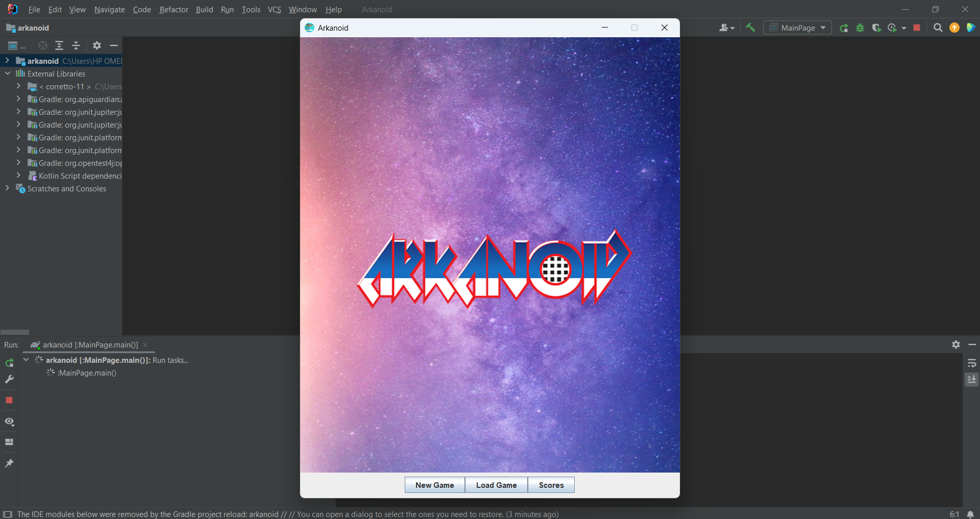This screenshot has width=980, height=519.
Task: Click the orange IDE update arrow icon
Action: 954,28
